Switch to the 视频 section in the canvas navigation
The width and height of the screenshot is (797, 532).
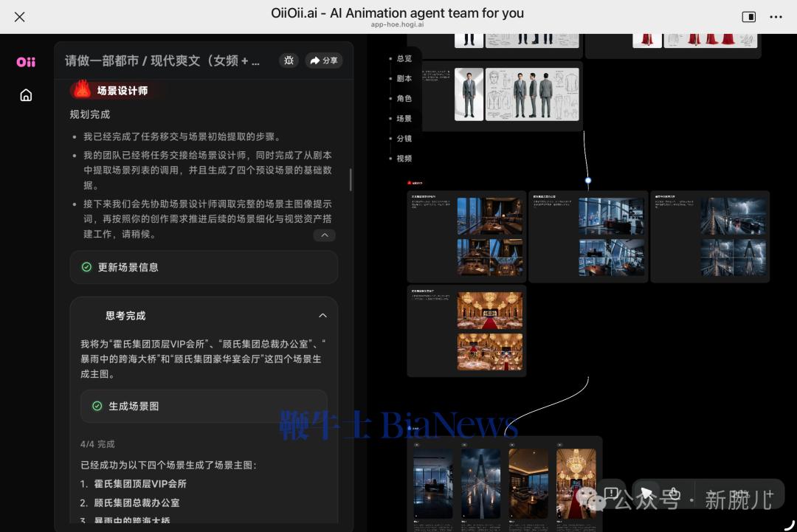pyautogui.click(x=404, y=158)
